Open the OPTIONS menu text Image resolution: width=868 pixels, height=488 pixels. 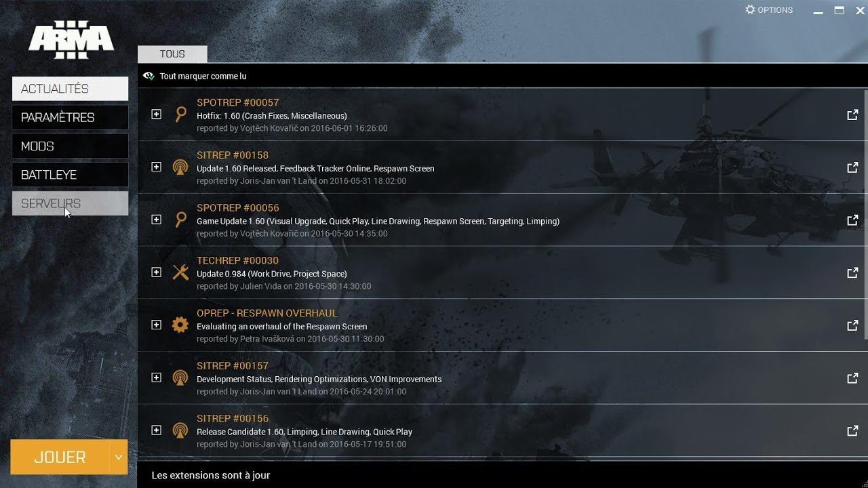coord(775,10)
